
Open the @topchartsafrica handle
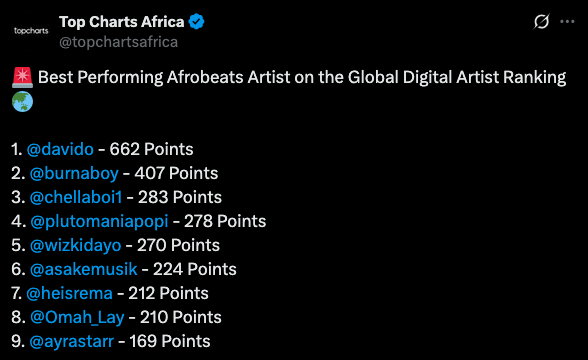click(118, 42)
